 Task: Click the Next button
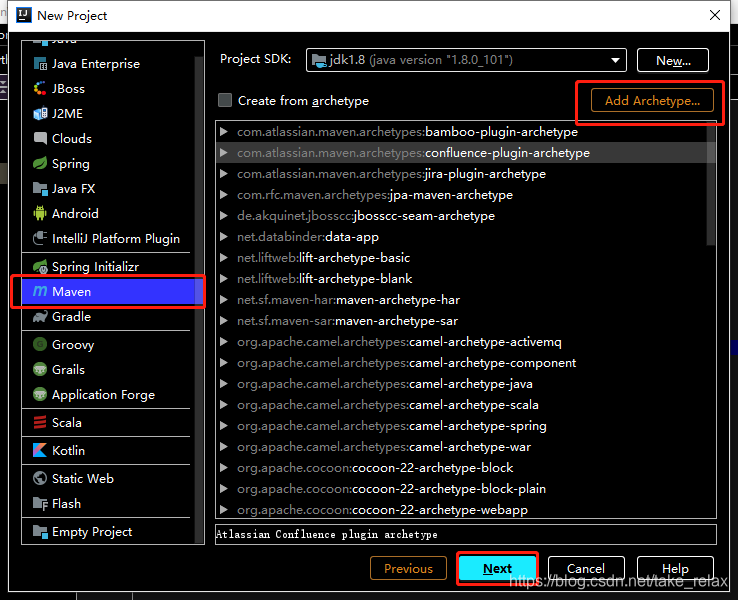pyautogui.click(x=497, y=568)
